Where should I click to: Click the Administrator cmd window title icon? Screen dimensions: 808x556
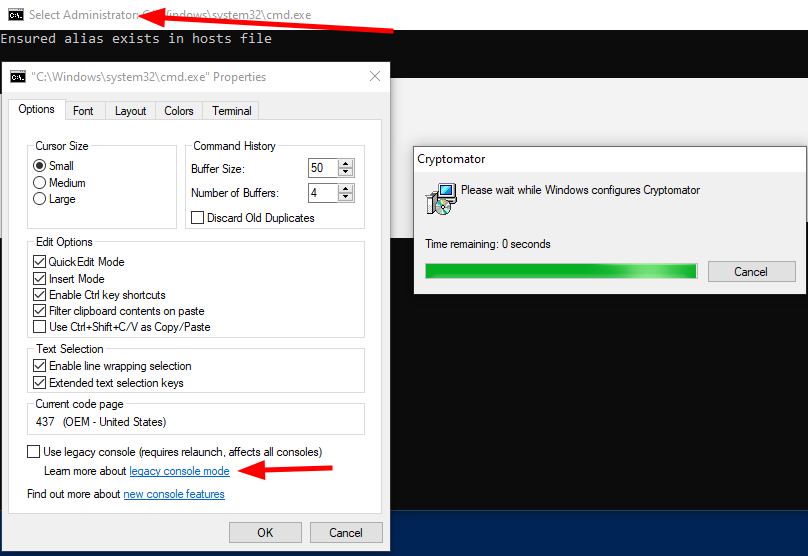point(15,14)
